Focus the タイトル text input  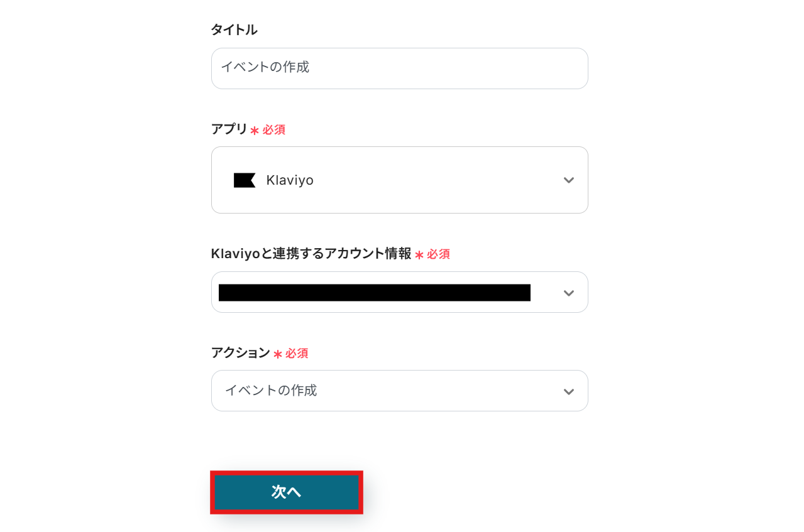click(399, 68)
